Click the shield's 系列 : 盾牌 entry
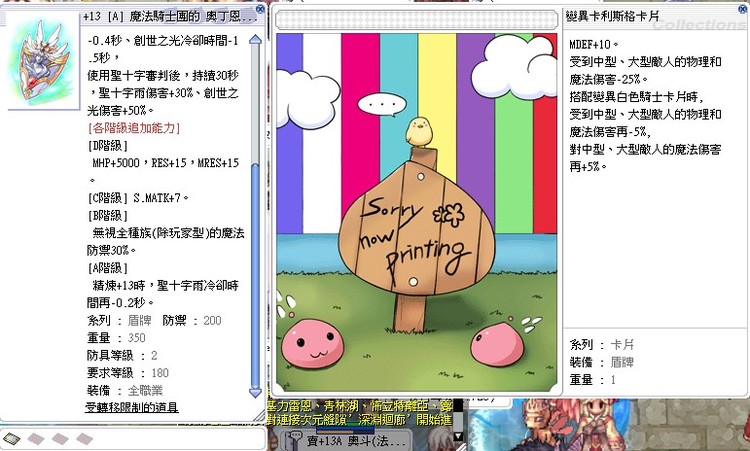750x451 pixels. [x=119, y=320]
